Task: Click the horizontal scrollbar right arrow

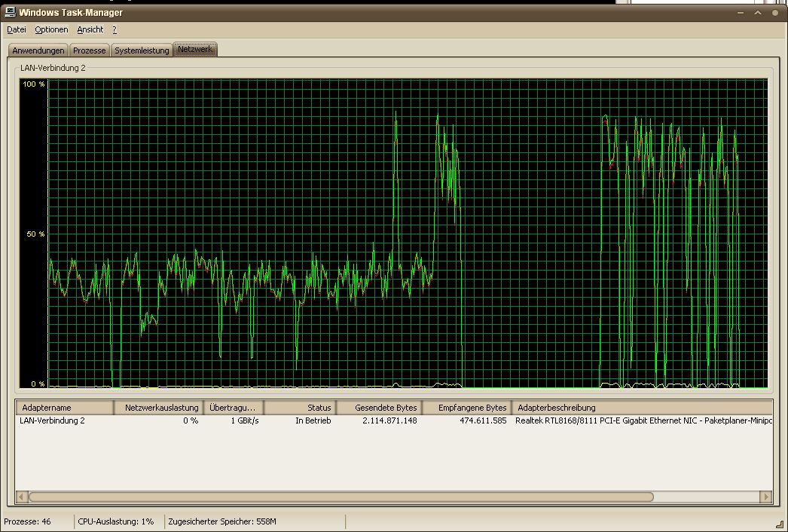Action: coord(765,497)
